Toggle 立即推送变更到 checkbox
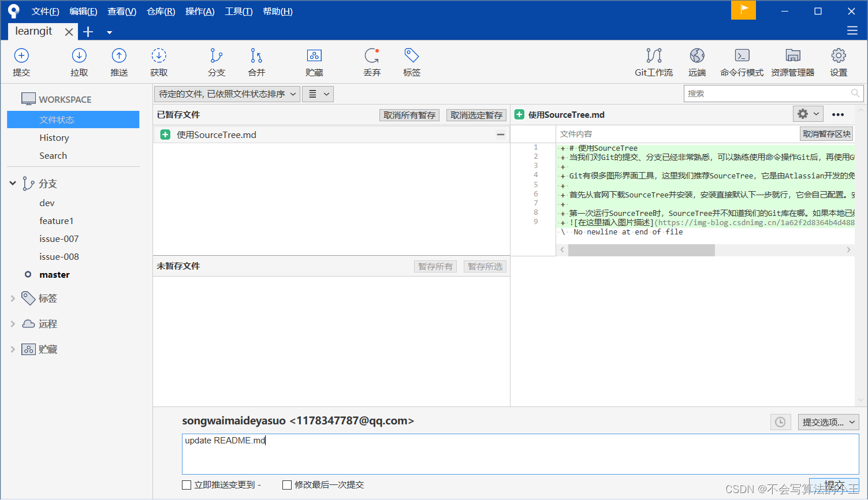 click(x=187, y=485)
